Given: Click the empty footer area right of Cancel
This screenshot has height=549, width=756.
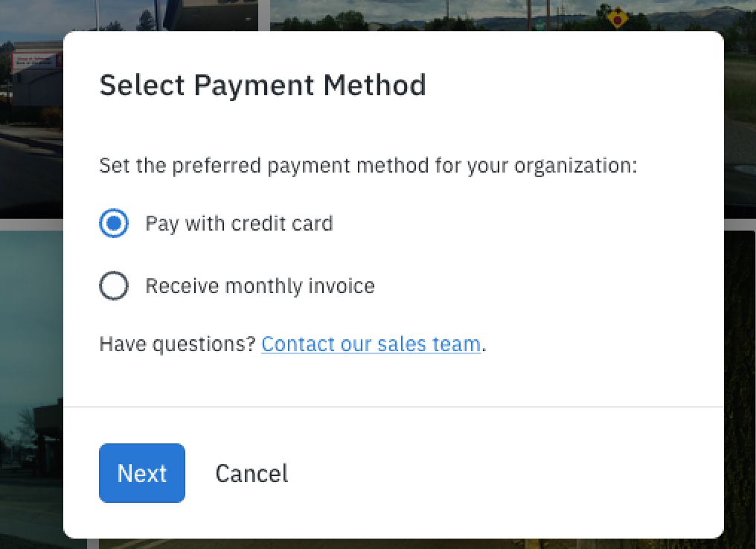Looking at the screenshot, I should pos(506,473).
